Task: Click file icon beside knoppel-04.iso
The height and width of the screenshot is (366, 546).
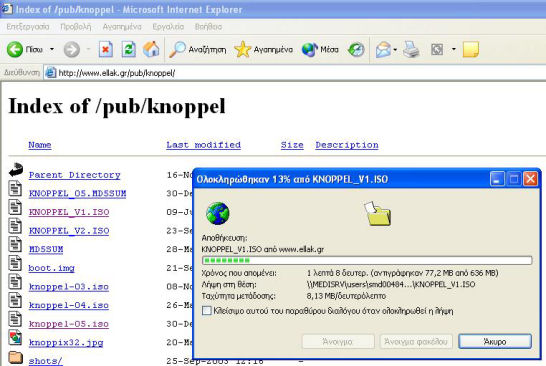Action: [x=15, y=301]
